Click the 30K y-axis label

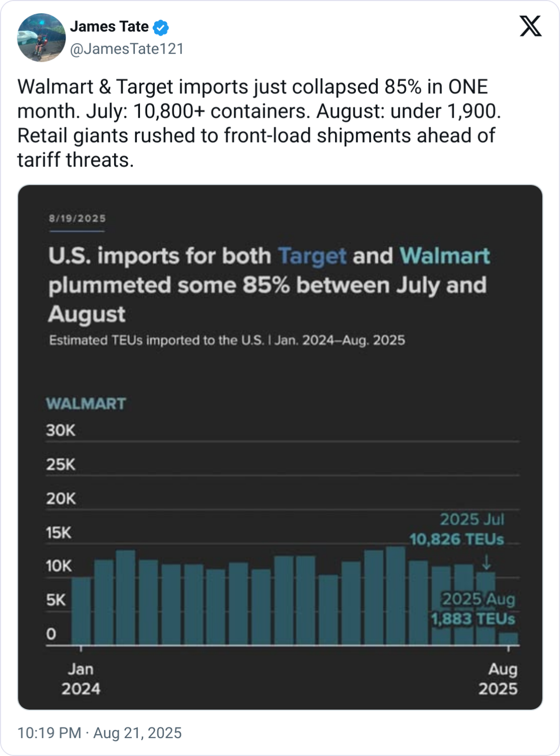[x=61, y=430]
